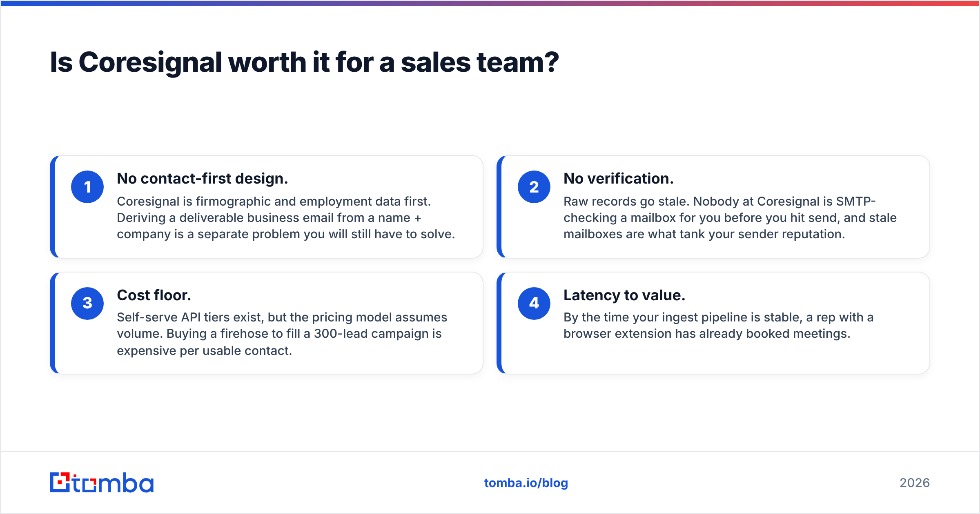Select the heading 'Is Coresignal worth it for a sales team?'
Screen dimensions: 980x514
pos(304,62)
